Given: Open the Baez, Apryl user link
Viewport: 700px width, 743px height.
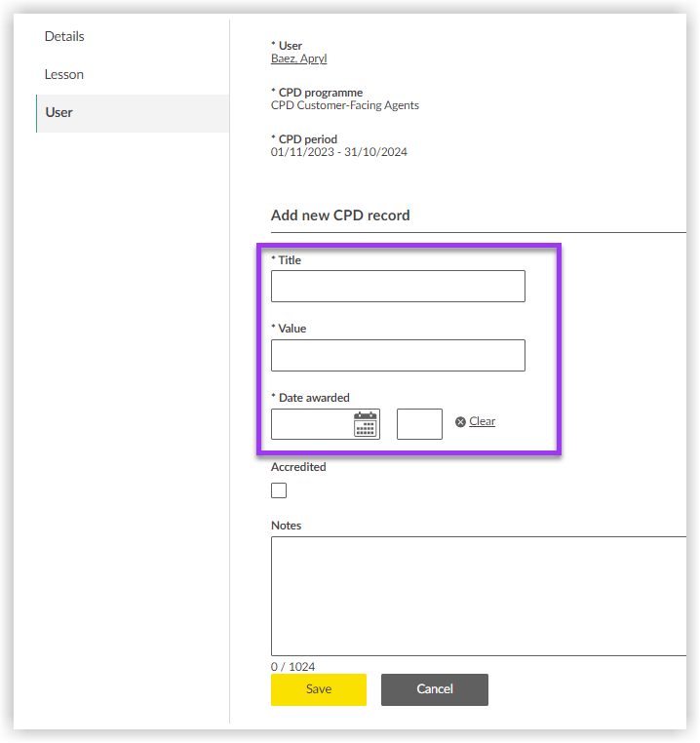Looking at the screenshot, I should pos(300,59).
